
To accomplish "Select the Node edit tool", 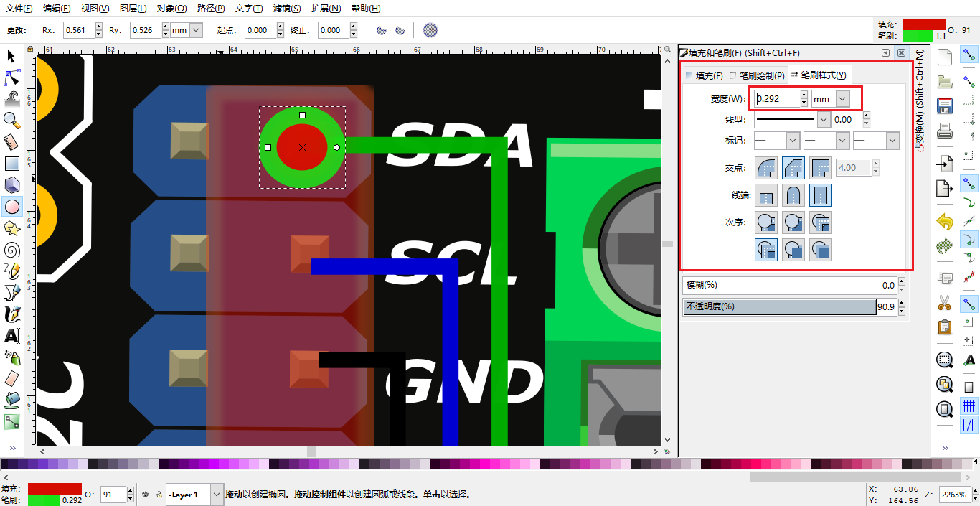I will (11, 78).
